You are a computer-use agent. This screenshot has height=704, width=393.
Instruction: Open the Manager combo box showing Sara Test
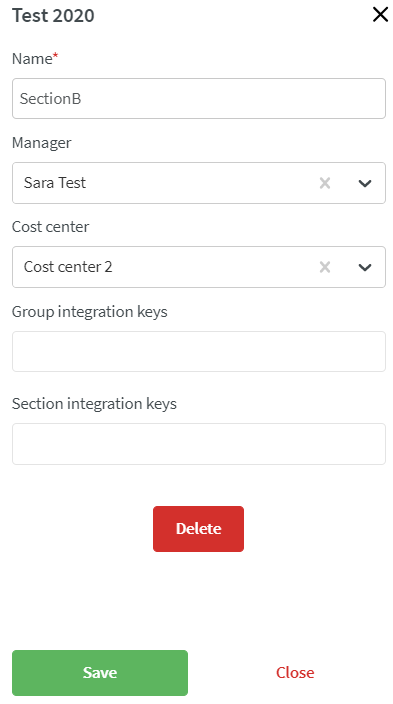[x=199, y=183]
